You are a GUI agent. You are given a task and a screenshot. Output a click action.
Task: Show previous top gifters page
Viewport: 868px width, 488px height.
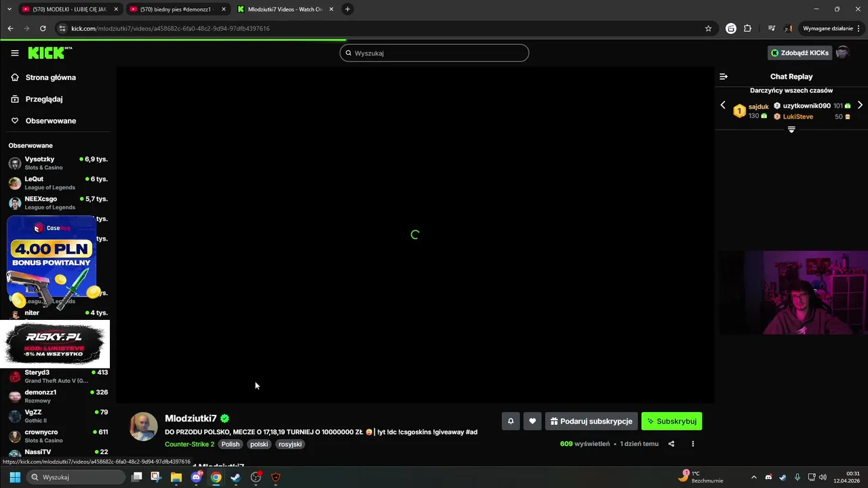(723, 105)
